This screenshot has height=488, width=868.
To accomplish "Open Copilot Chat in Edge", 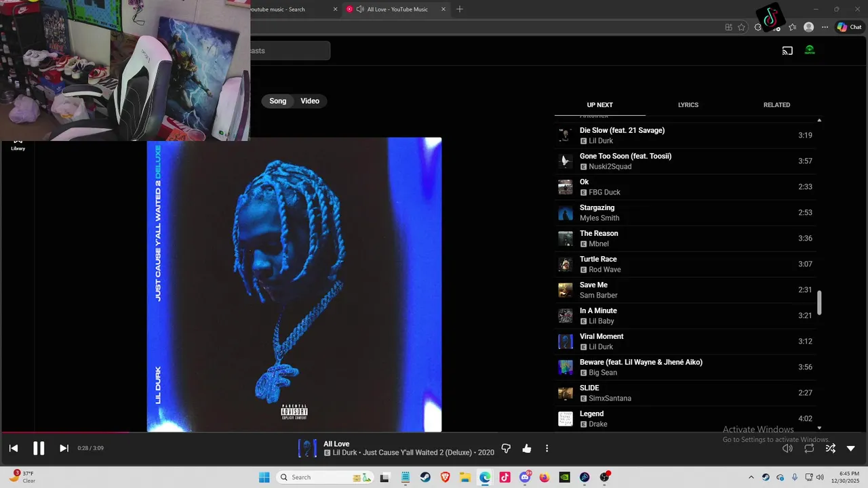I will [x=849, y=27].
